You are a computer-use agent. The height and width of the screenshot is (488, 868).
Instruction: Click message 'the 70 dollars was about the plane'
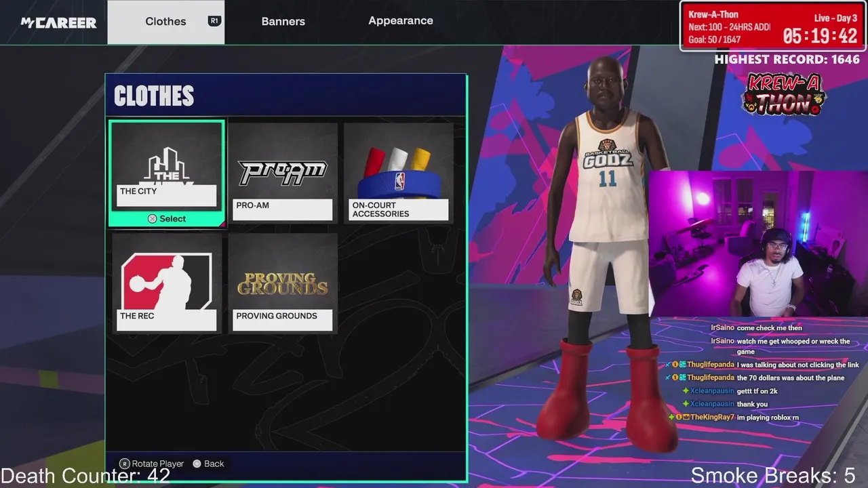click(791, 378)
